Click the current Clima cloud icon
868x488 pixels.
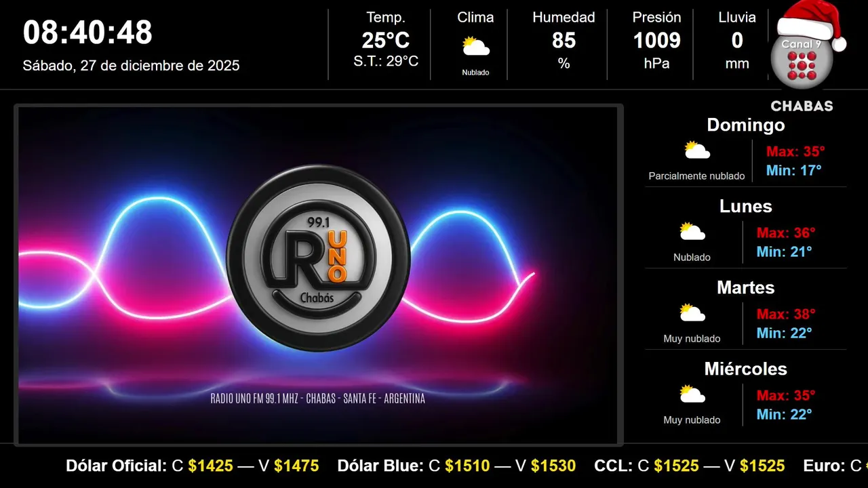click(x=475, y=47)
